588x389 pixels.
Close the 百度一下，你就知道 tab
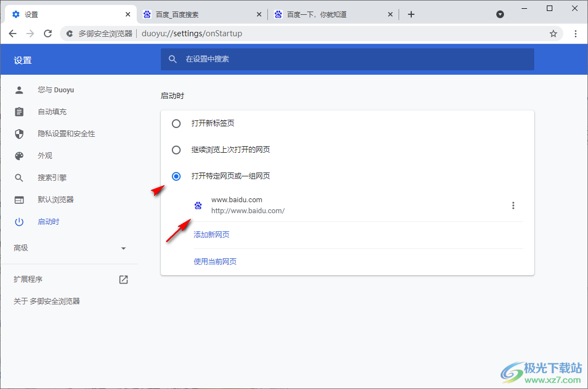(x=390, y=14)
